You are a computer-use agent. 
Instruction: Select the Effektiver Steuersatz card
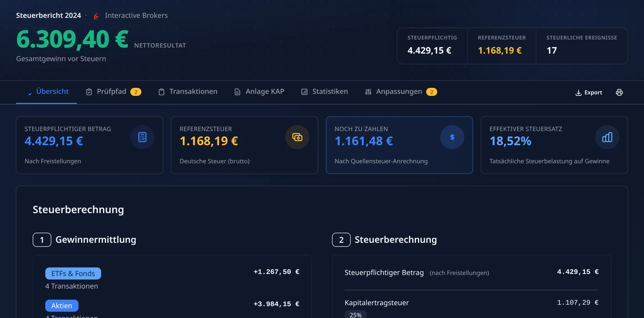554,145
